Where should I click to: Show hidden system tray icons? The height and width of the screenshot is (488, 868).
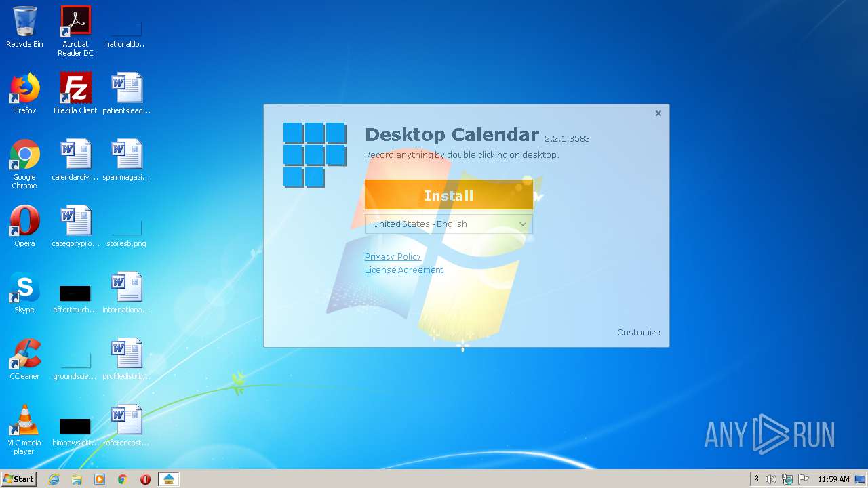756,479
